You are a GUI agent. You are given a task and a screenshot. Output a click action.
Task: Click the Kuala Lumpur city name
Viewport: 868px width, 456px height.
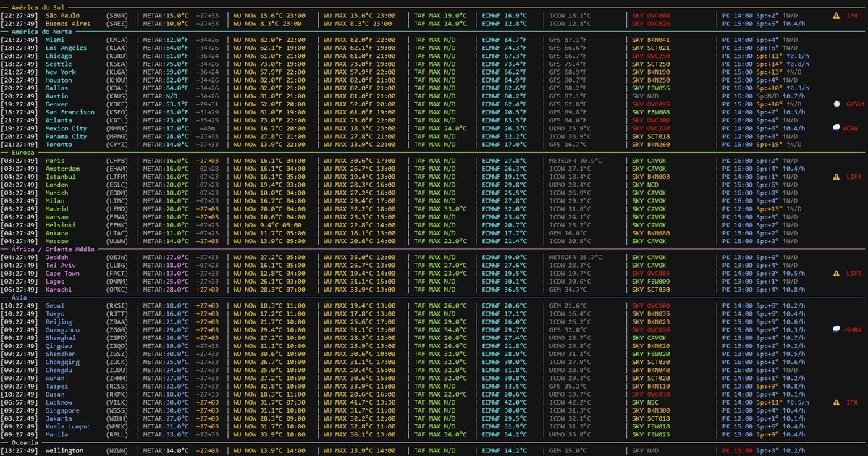[x=68, y=426]
